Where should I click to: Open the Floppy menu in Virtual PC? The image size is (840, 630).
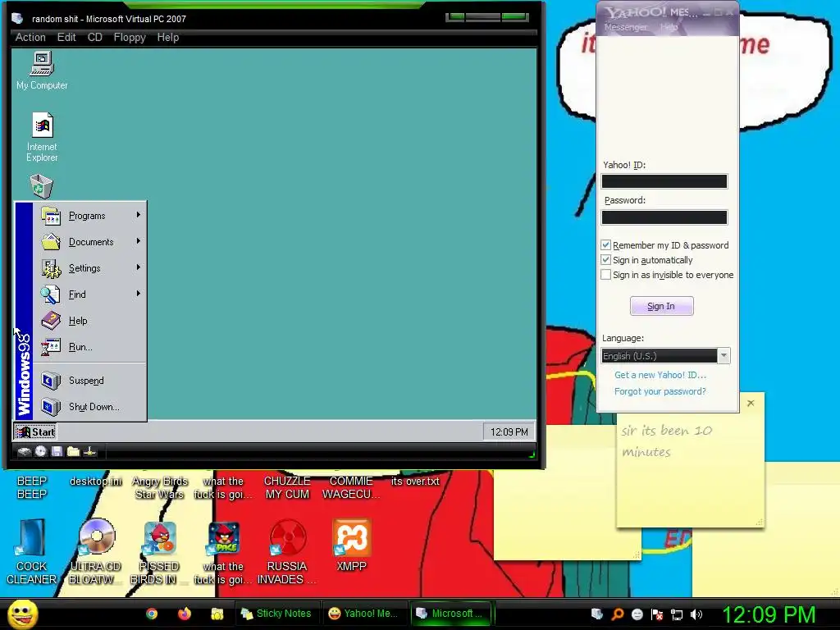point(130,38)
